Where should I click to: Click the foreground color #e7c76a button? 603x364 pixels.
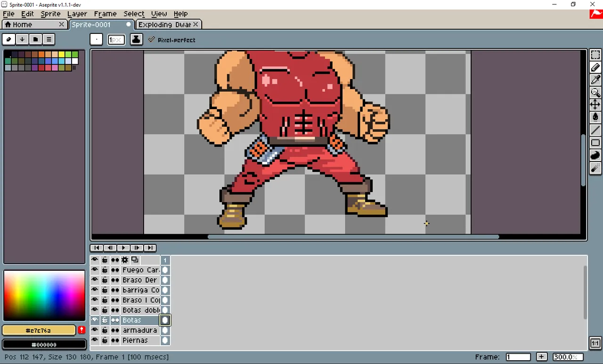tap(39, 331)
